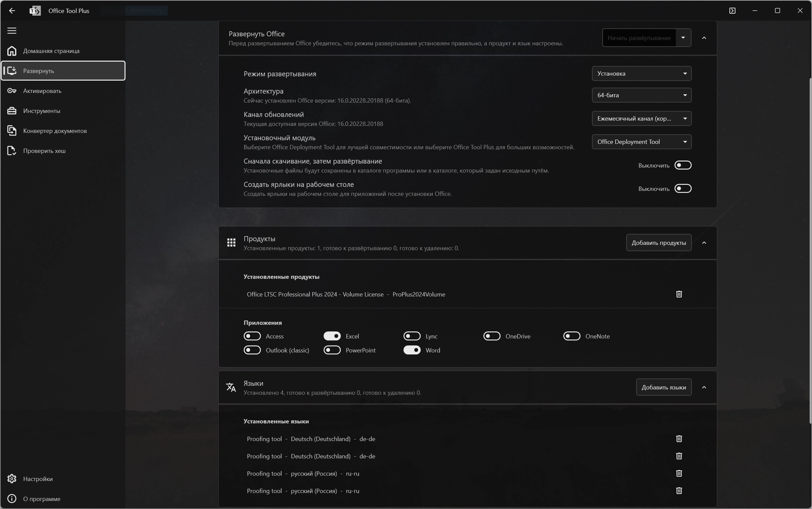Toggle the Excel application switch
This screenshot has width=812, height=509.
(x=332, y=336)
